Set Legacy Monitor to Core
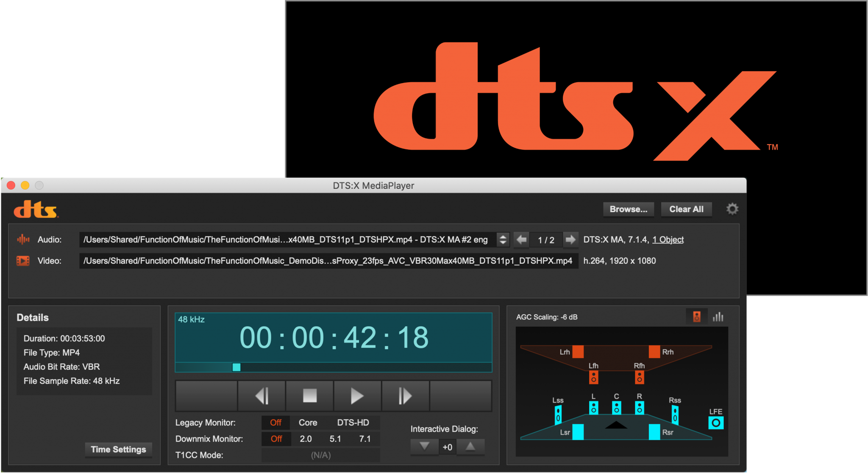868x473 pixels. click(x=308, y=423)
